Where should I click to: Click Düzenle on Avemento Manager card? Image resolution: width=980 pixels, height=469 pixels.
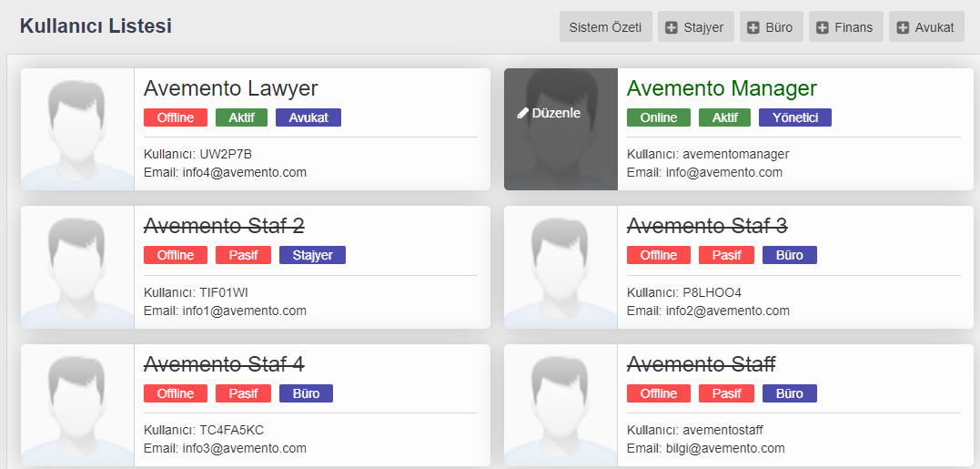coord(550,113)
